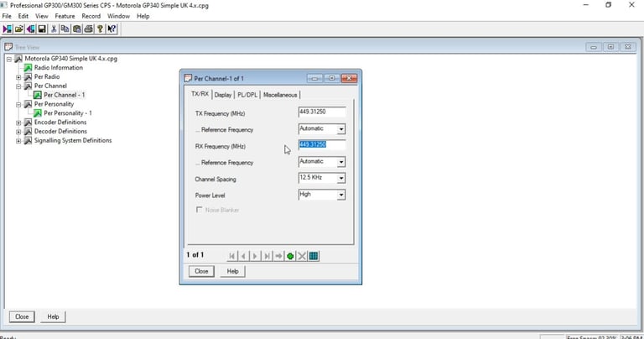
Task: Click the yellow question mark About icon
Action: (100, 29)
